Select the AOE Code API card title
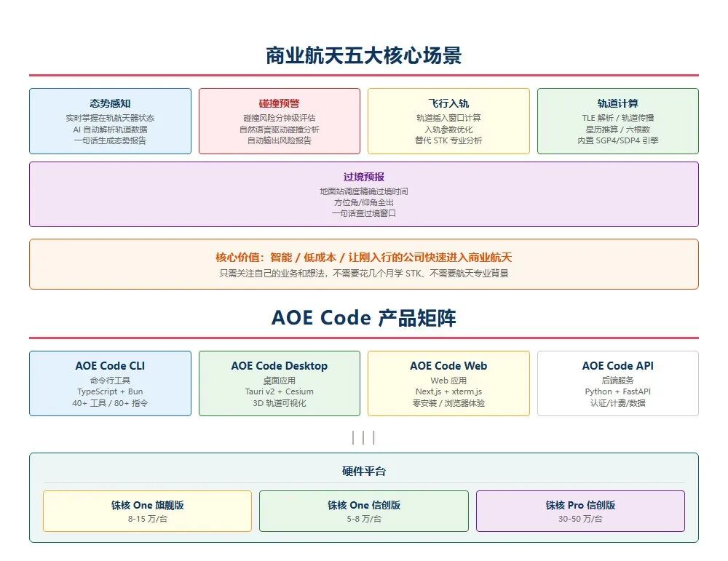728x561 pixels. point(617,366)
